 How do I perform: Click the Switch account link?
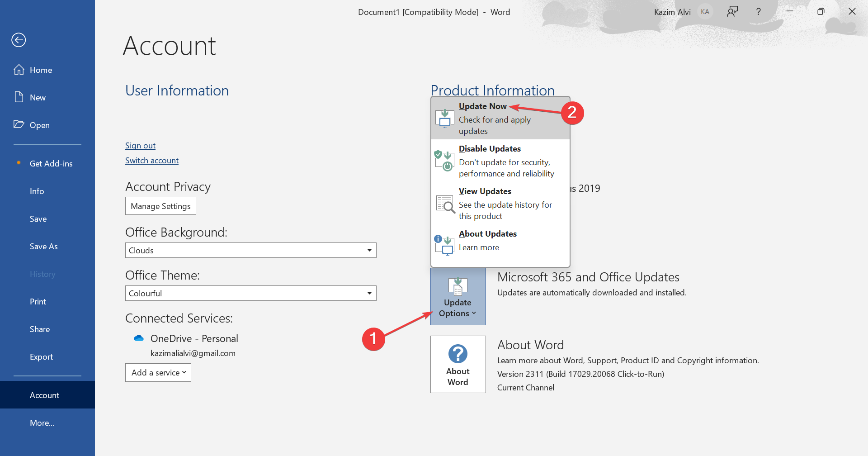pyautogui.click(x=152, y=161)
